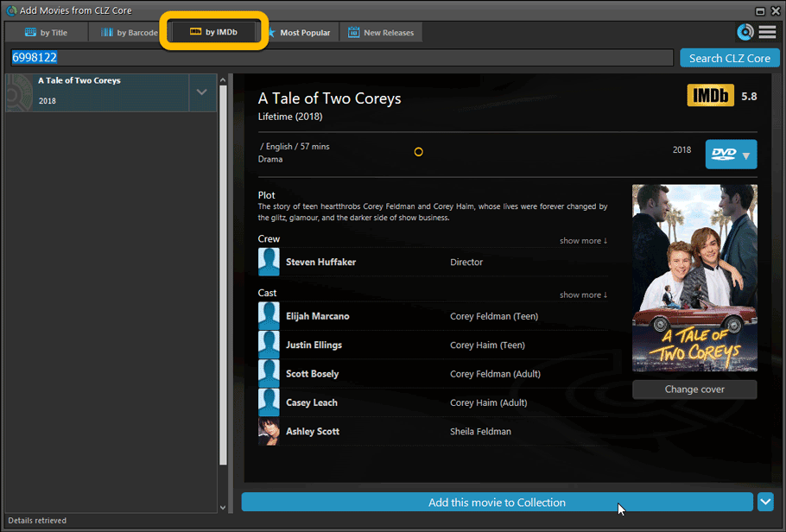The image size is (786, 532).
Task: Open the hamburger menu icon
Action: click(767, 33)
